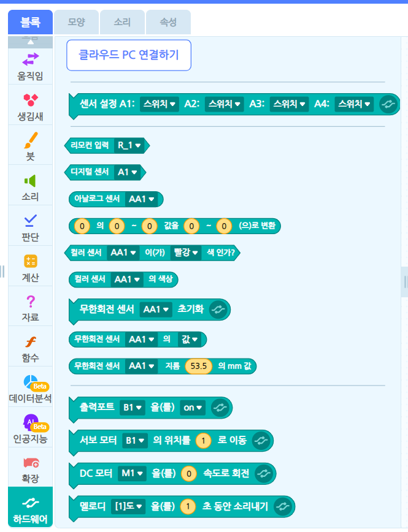This screenshot has height=532, width=408.
Task: Select the 붓 brush category
Action: [30, 147]
